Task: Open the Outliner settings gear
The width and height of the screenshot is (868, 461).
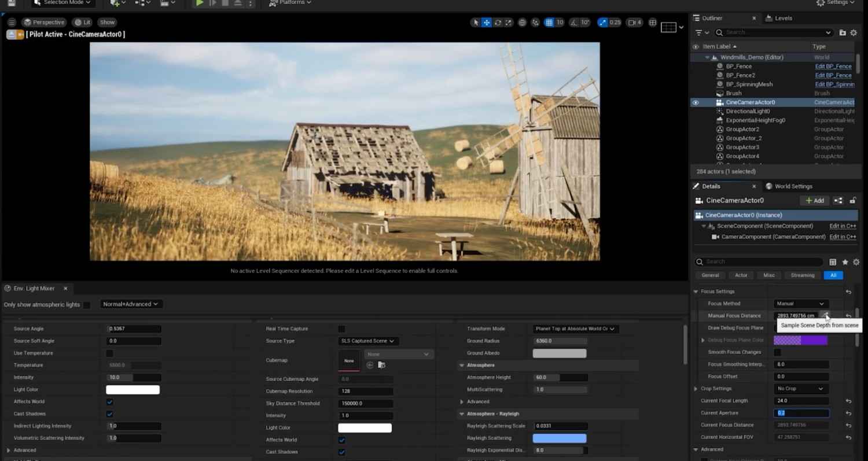Action: coord(854,32)
